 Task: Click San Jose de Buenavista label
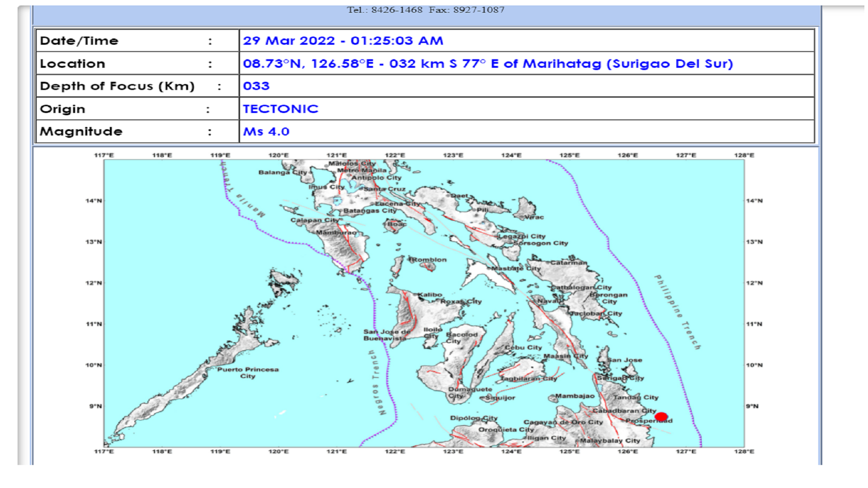387,335
